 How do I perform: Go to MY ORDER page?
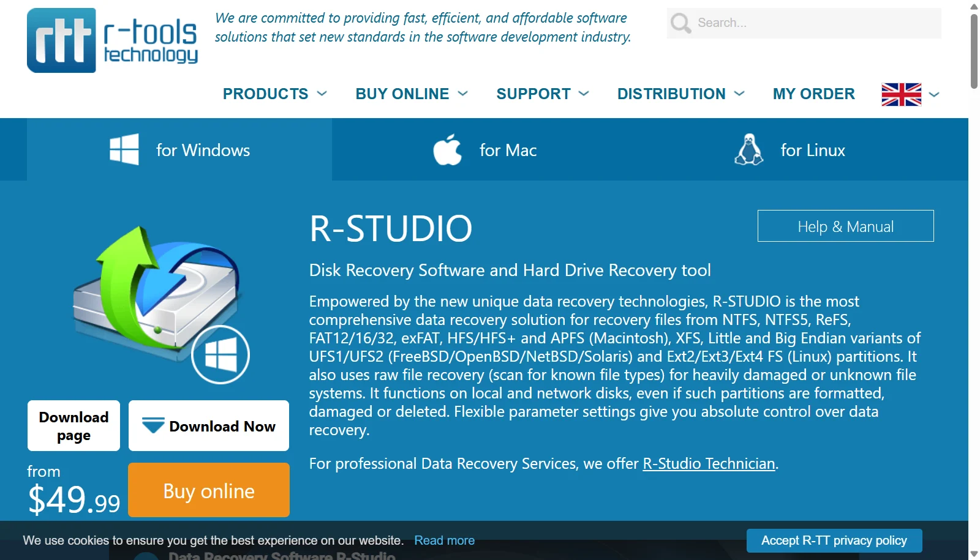(814, 94)
